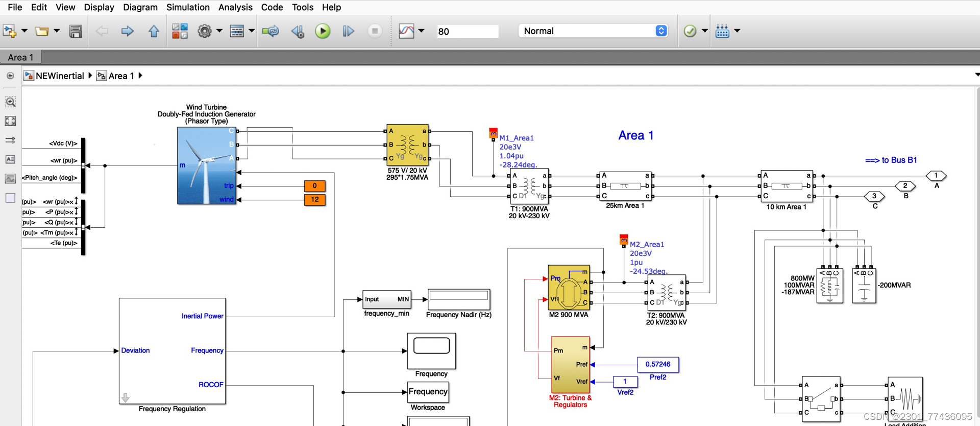Click the Hide/Show Model Browser icon
The image size is (980, 426).
tap(10, 76)
